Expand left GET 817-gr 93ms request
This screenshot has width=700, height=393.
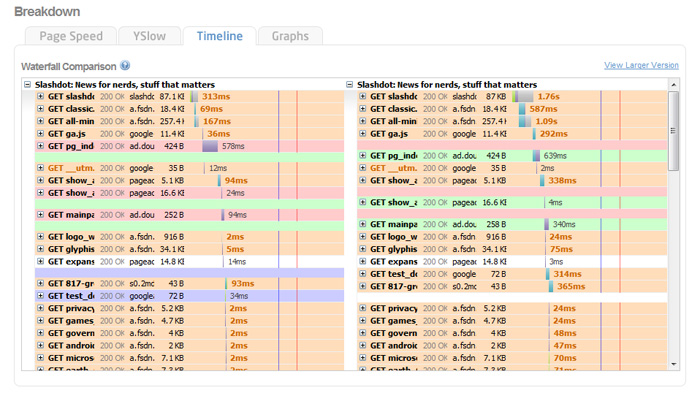(41, 284)
